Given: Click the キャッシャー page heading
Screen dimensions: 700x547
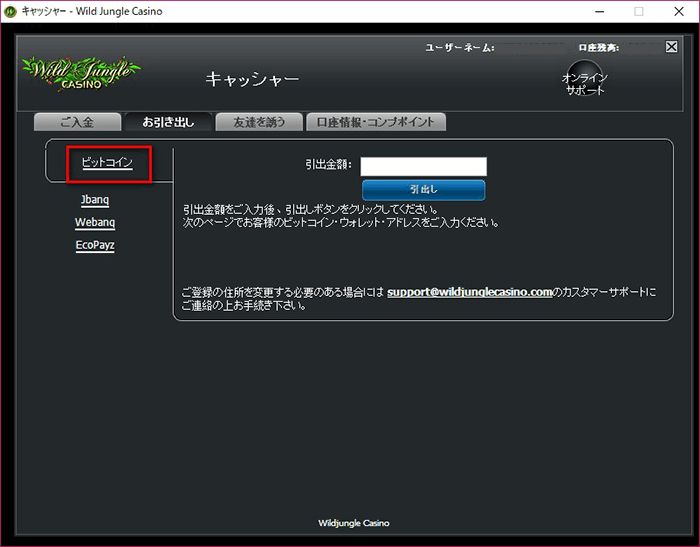Looking at the screenshot, I should 252,79.
